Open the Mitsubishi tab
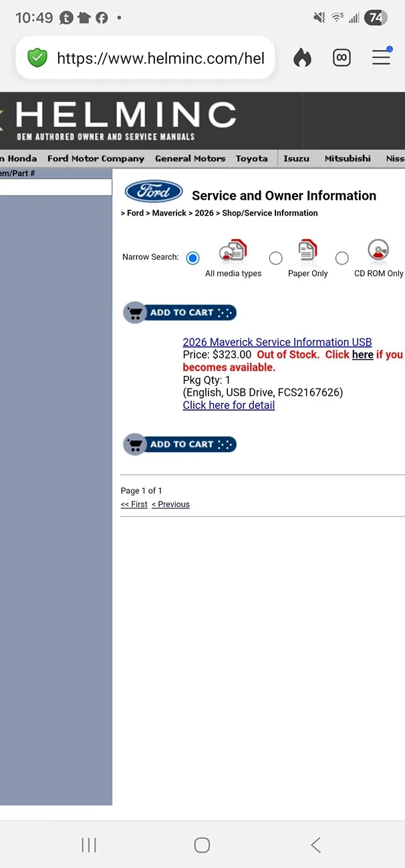405x868 pixels. click(x=348, y=159)
